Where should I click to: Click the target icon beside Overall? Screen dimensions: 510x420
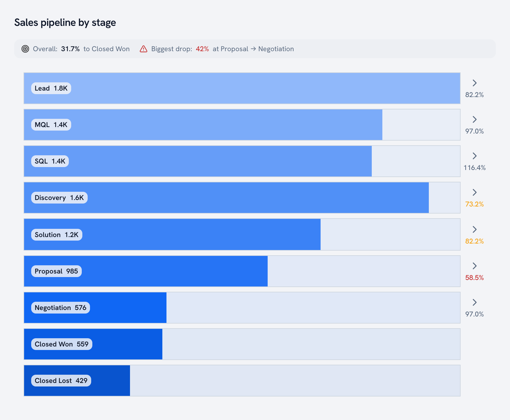25,49
